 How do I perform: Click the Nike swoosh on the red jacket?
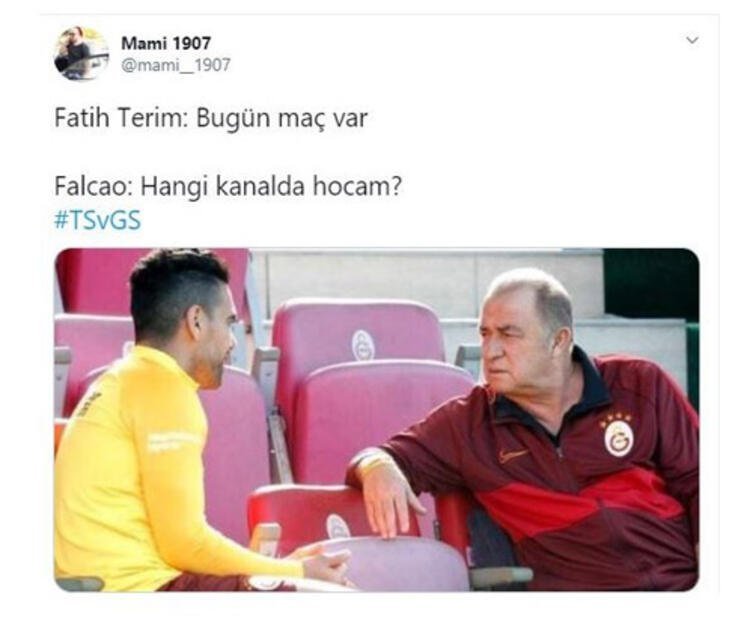click(513, 455)
